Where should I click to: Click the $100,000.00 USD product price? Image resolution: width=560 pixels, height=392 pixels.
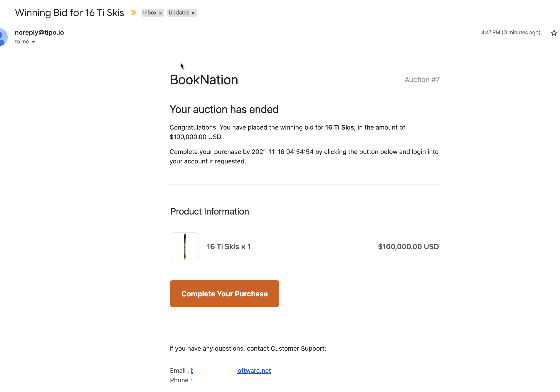coord(408,247)
